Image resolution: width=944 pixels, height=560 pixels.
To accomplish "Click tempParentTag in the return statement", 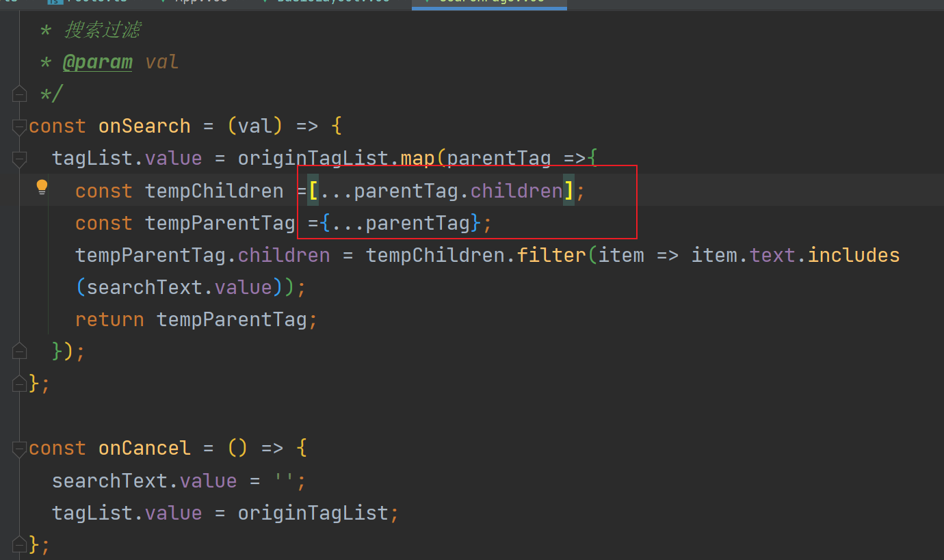I will [232, 320].
